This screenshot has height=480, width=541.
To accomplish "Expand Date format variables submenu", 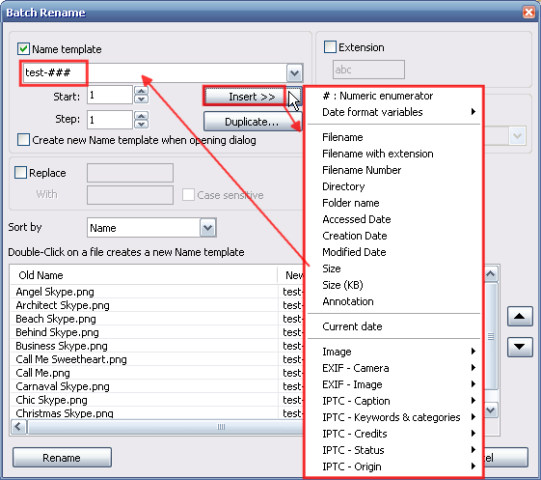I will click(394, 112).
